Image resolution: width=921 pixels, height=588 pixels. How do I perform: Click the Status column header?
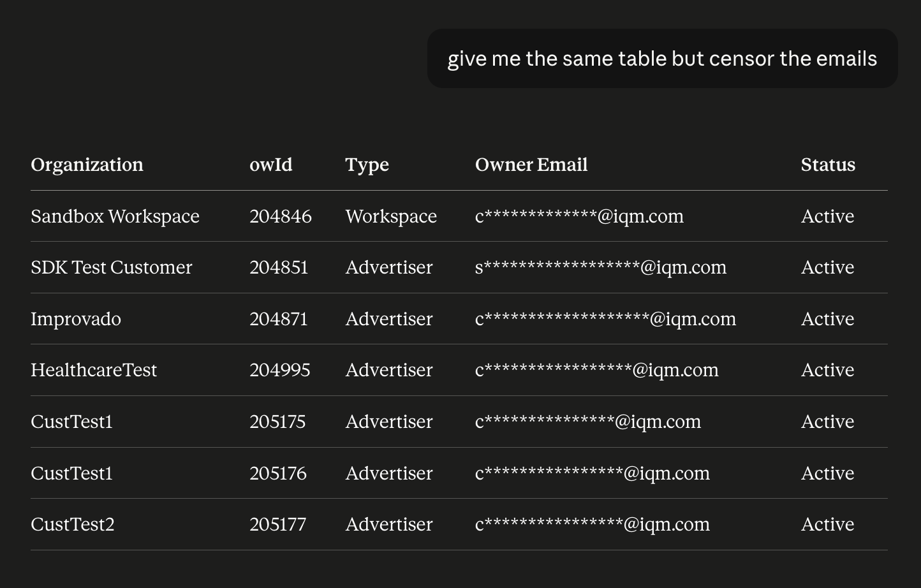pyautogui.click(x=828, y=165)
